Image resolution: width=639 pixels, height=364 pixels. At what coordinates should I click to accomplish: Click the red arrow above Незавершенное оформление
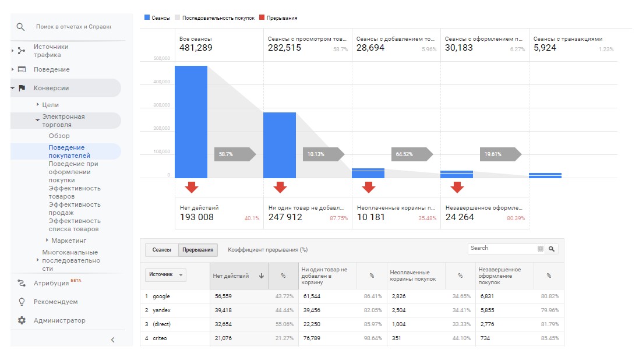(x=457, y=187)
